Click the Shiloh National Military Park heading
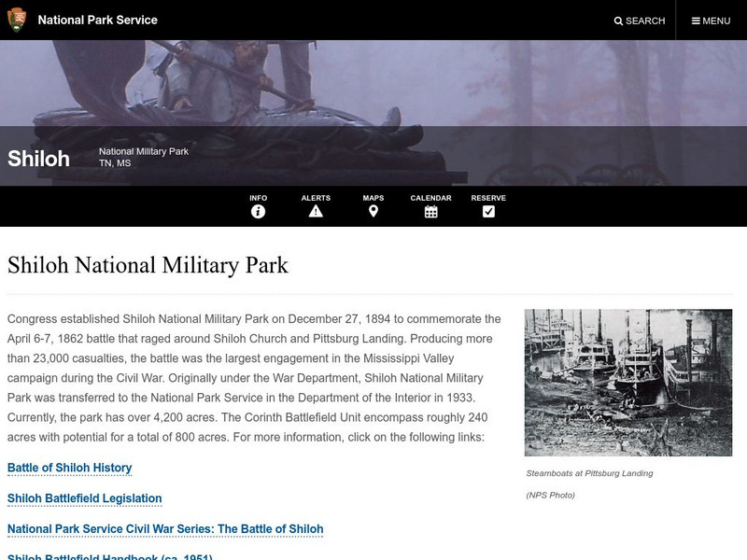747x560 pixels. [x=148, y=265]
